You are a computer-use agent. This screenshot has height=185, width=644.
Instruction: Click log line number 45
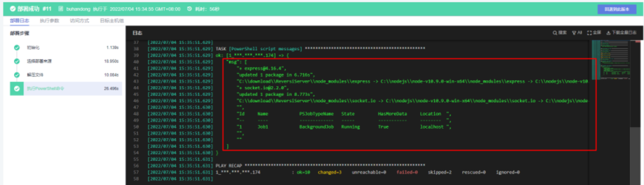tap(136, 94)
